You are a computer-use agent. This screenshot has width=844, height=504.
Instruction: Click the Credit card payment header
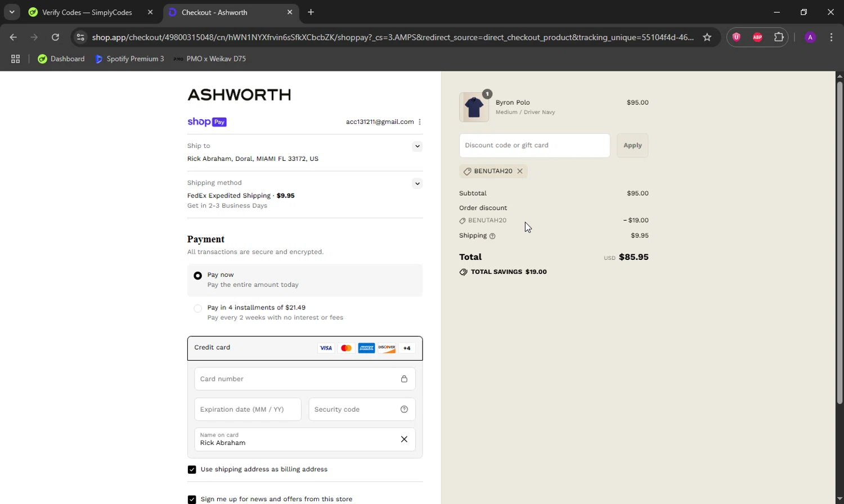coord(305,348)
